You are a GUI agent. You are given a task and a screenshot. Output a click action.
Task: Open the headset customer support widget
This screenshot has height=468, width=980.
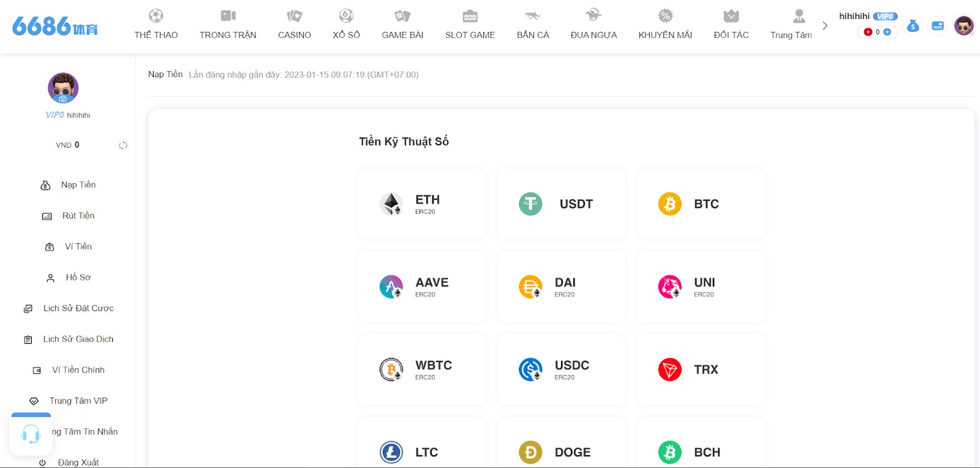click(31, 434)
